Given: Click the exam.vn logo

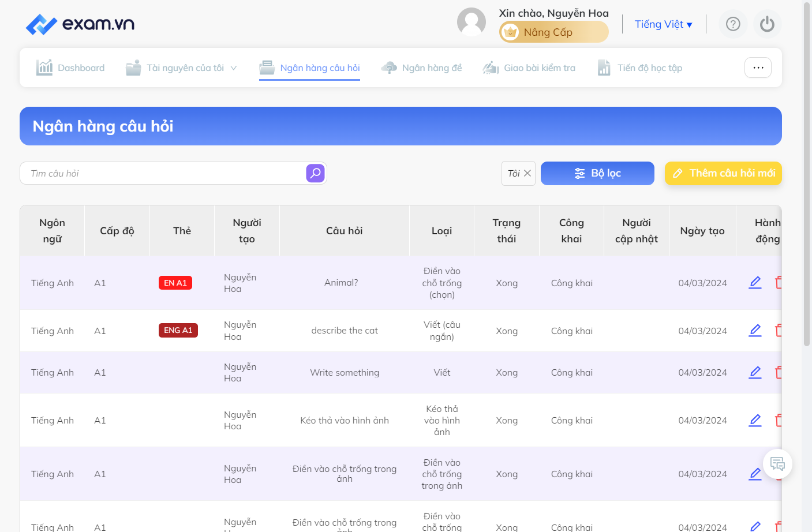Looking at the screenshot, I should [x=80, y=24].
